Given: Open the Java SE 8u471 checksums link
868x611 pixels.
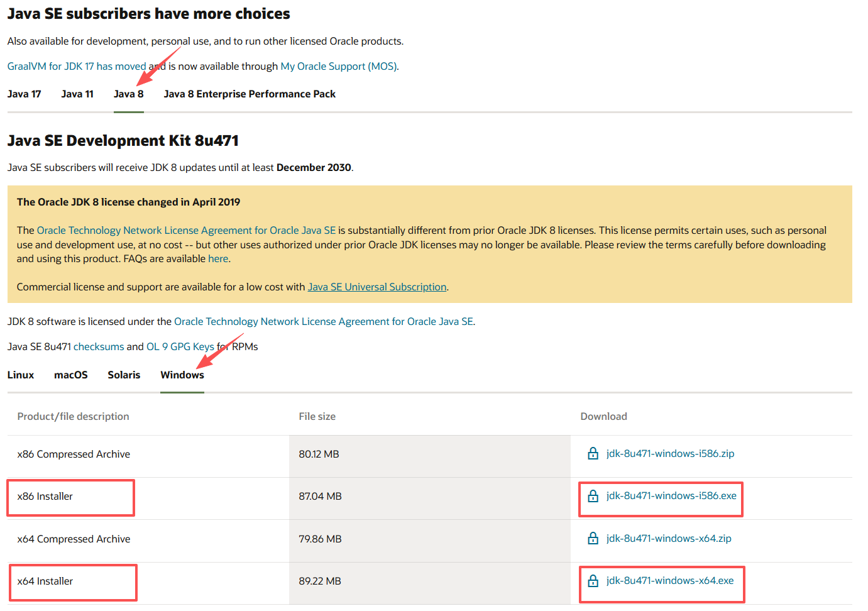Looking at the screenshot, I should tap(99, 346).
